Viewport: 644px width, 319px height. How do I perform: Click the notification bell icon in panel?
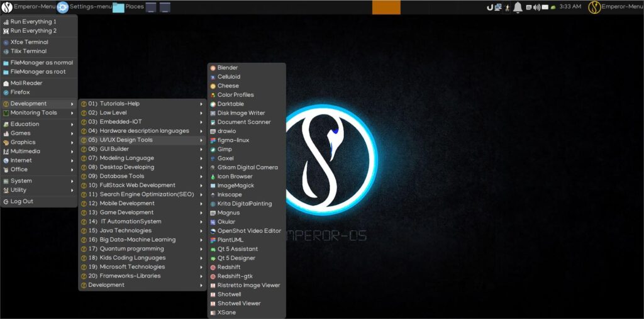coord(518,7)
